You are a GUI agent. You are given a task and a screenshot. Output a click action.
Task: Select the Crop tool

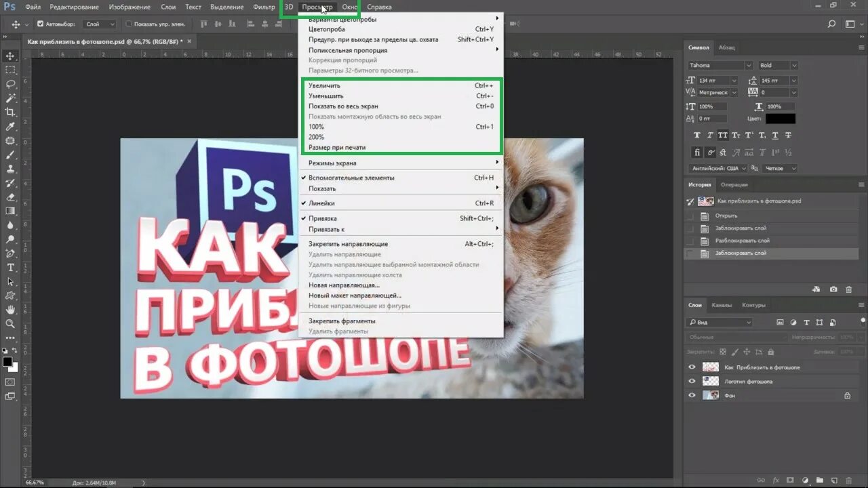(10, 113)
